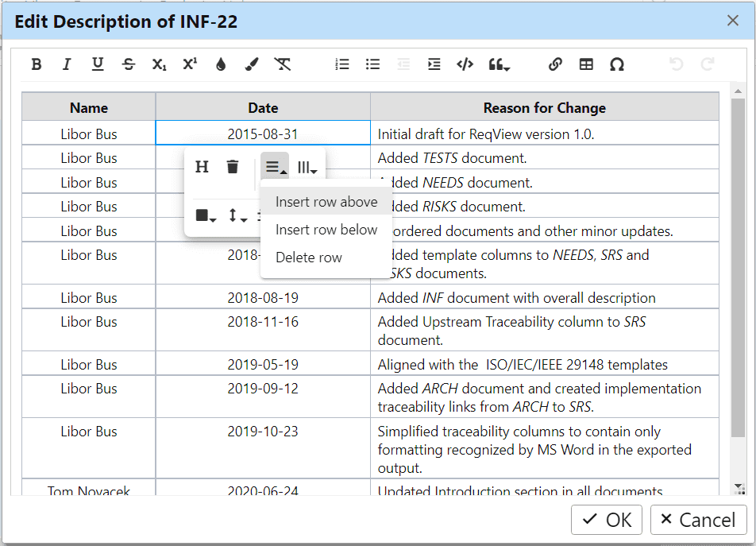Click the subscript icon
Image resolution: width=756 pixels, height=546 pixels.
(159, 64)
